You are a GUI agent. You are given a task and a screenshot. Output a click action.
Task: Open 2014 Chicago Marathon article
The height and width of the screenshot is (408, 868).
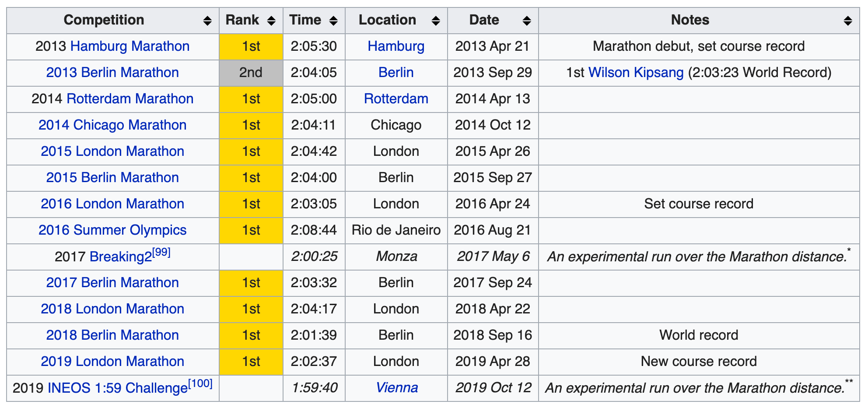tap(112, 125)
